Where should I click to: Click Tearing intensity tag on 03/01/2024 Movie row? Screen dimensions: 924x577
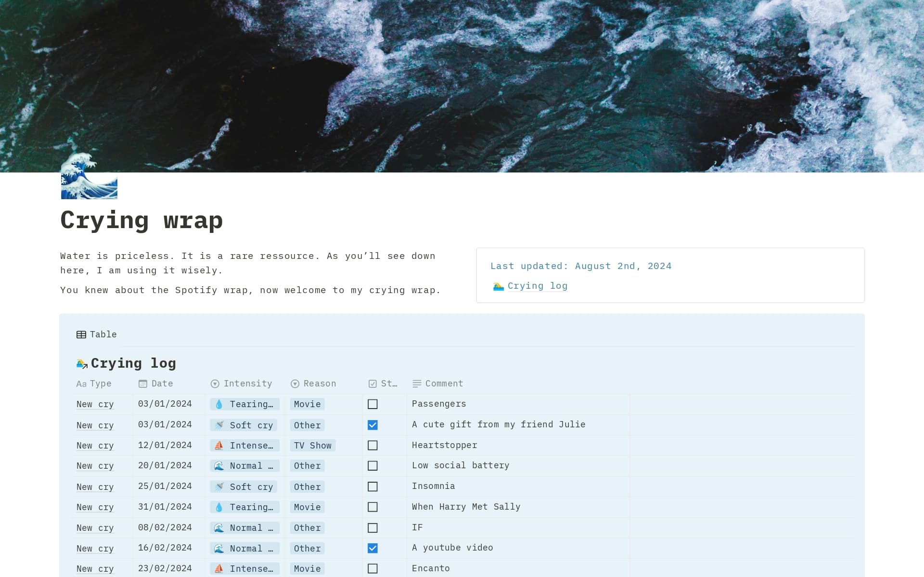pos(245,404)
